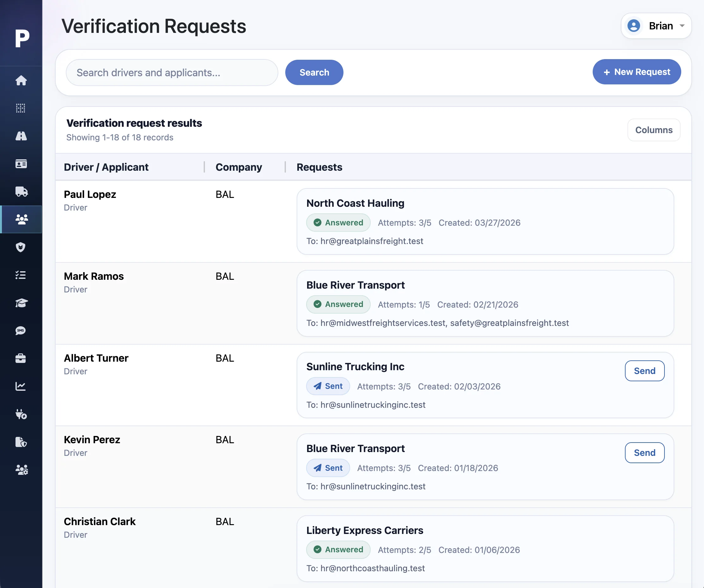Click the Attempts: 1/5 text
This screenshot has width=704, height=588.
(404, 304)
